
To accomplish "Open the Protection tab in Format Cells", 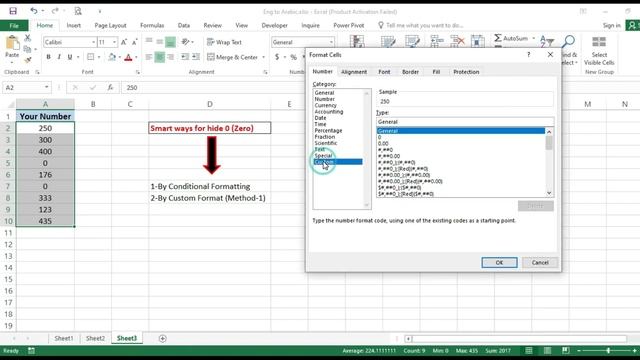I will click(466, 72).
